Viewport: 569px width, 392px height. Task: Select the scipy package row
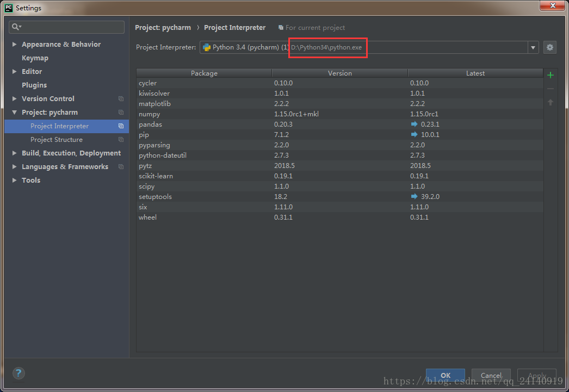(x=339, y=186)
